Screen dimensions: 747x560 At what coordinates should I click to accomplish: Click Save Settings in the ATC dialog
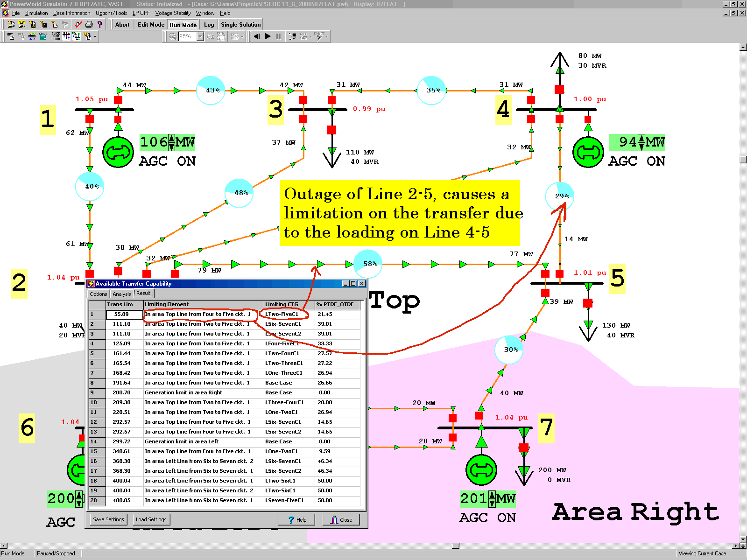(x=108, y=519)
